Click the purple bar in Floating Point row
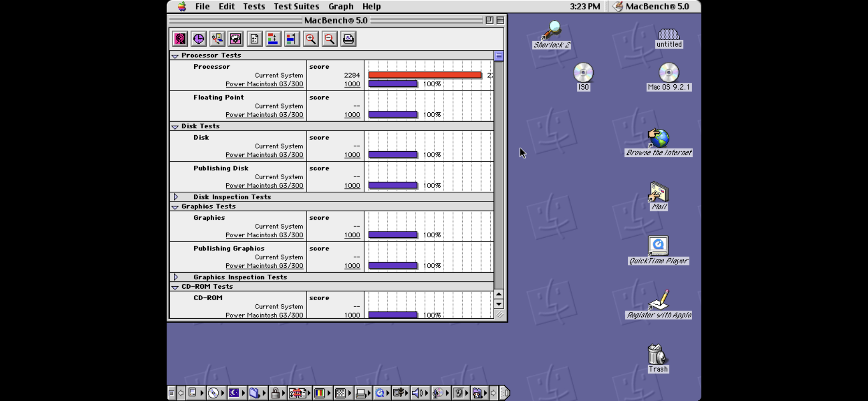Viewport: 868px width, 401px height. pos(393,115)
